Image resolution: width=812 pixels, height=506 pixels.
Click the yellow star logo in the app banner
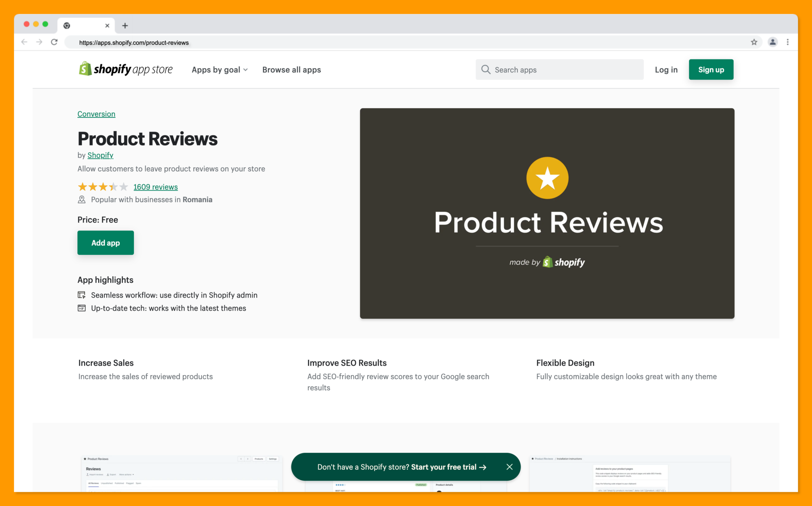[x=547, y=178]
